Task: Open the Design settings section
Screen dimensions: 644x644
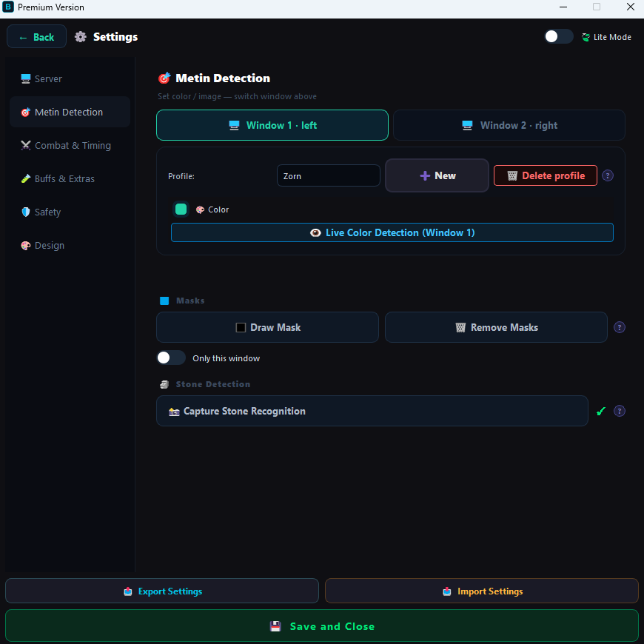Action: point(70,245)
